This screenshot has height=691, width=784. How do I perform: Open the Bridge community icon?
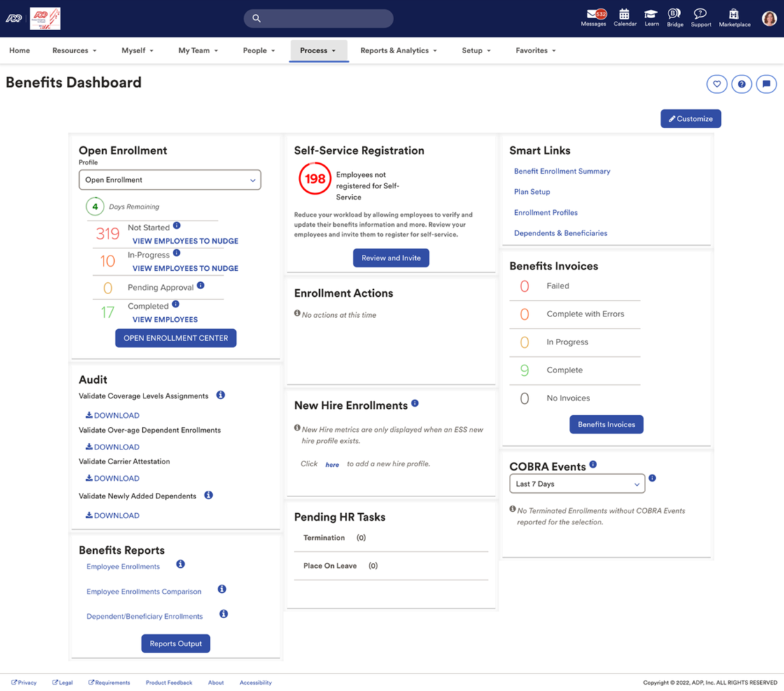point(674,15)
